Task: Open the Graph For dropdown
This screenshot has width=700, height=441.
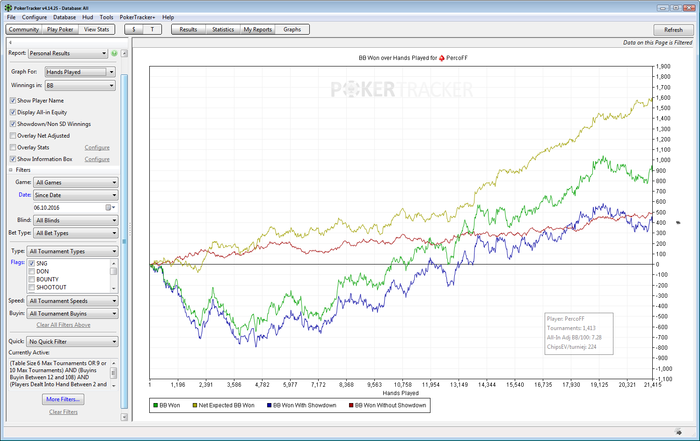Action: point(80,72)
